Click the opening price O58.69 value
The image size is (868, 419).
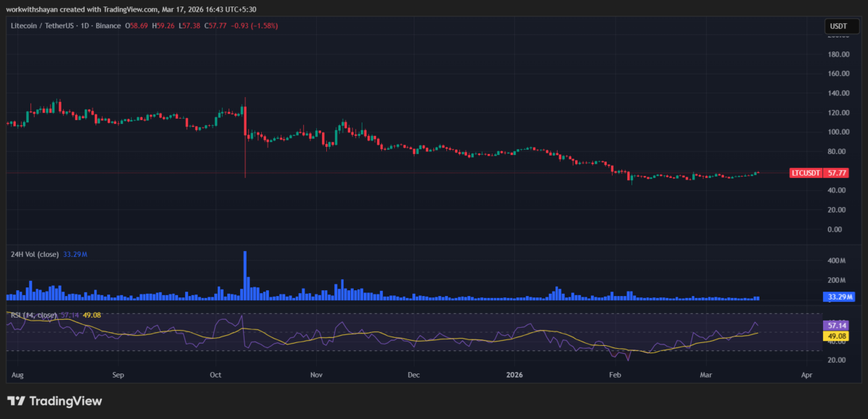coord(137,25)
